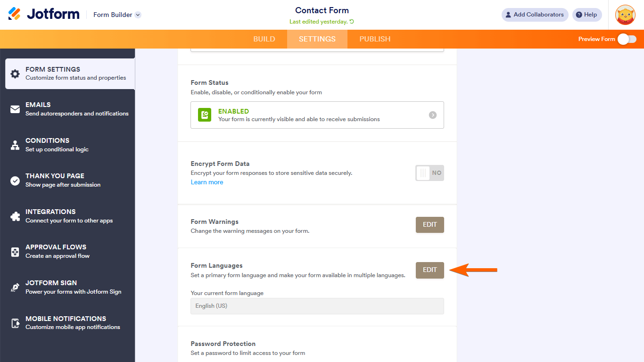Toggle the Preview Form switch

(627, 39)
